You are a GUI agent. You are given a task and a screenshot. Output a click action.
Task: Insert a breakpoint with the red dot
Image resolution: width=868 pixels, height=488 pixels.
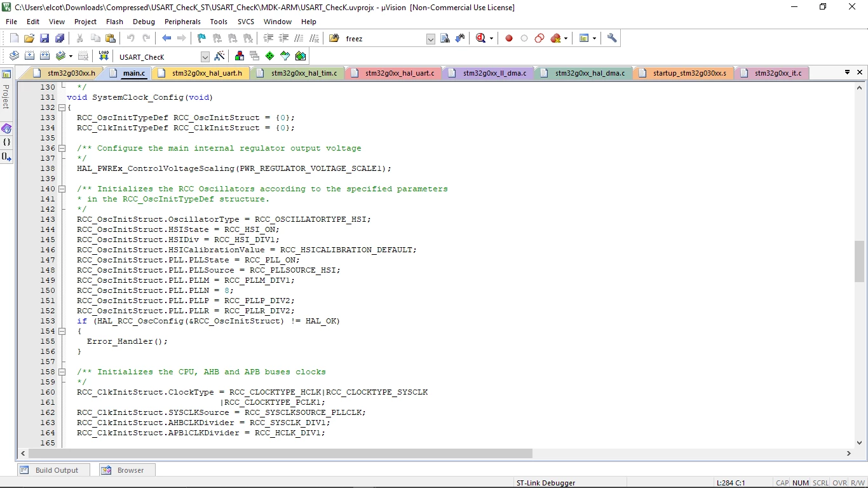pos(509,38)
